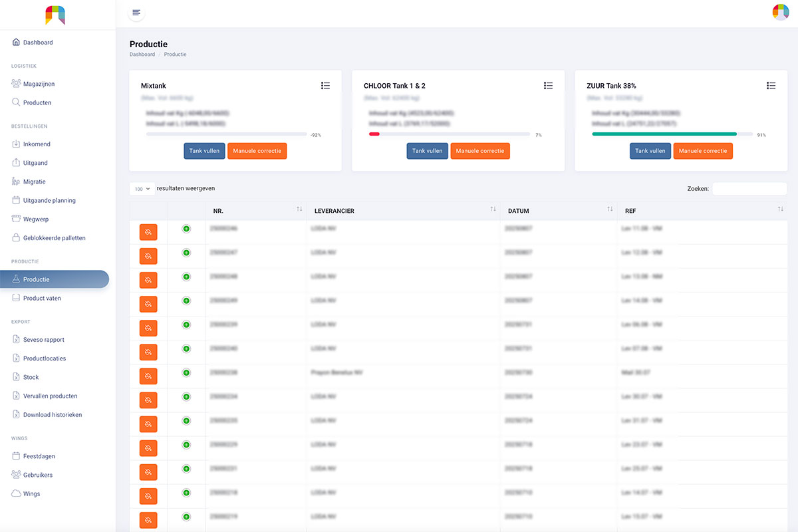The height and width of the screenshot is (532, 798).
Task: Click the cloud icon beside Wings
Action: 16,493
